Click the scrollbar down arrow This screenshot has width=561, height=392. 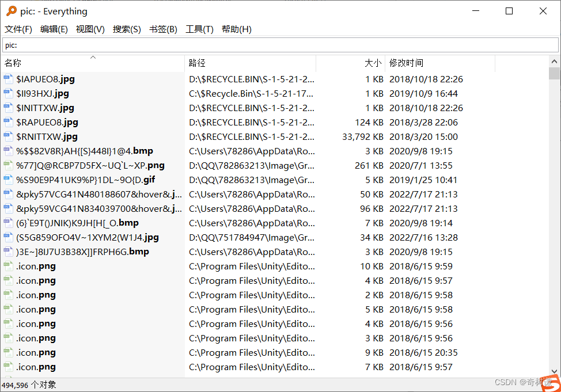pos(554,371)
